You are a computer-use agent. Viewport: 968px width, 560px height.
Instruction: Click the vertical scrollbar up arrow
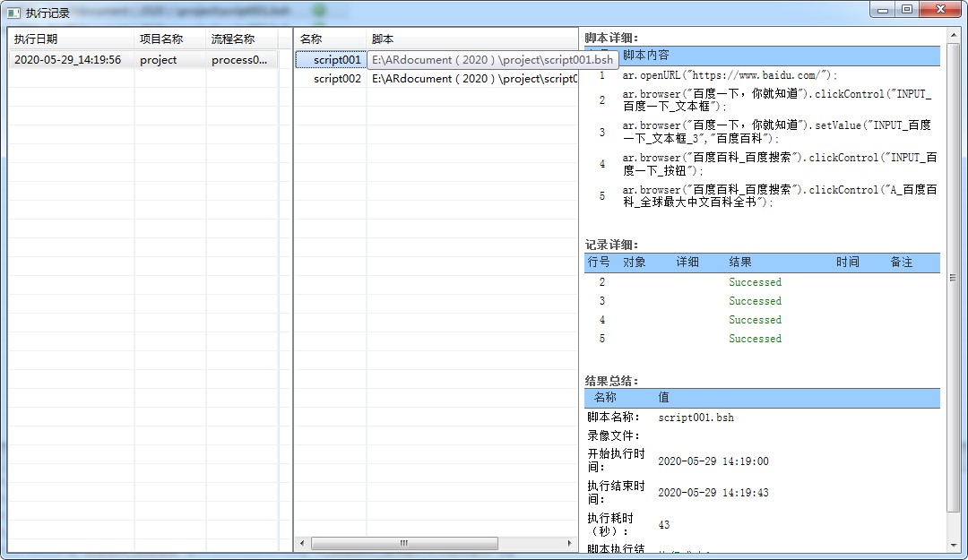point(953,35)
